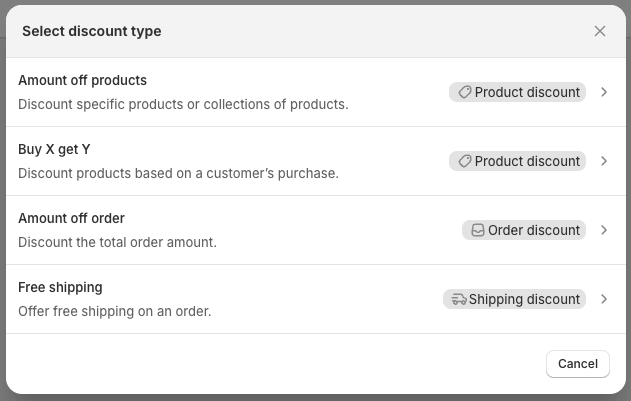Open the Buy X get Y chevron arrow
Viewport: 631px width, 401px height.
[604, 161]
